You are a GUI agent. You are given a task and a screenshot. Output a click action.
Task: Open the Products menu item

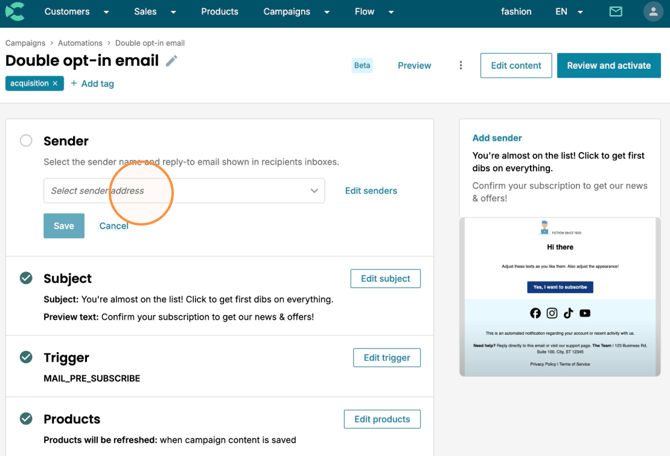[220, 12]
